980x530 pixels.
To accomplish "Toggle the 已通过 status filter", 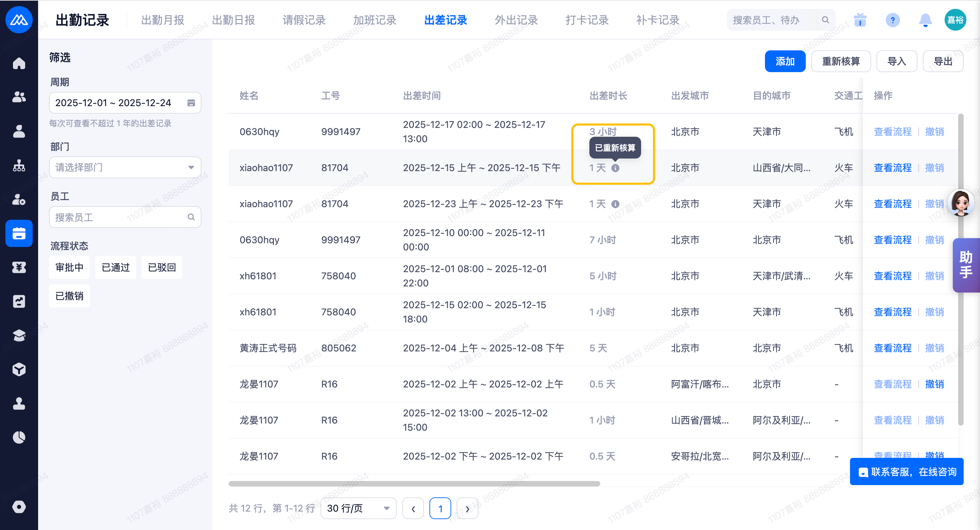I will tap(116, 267).
